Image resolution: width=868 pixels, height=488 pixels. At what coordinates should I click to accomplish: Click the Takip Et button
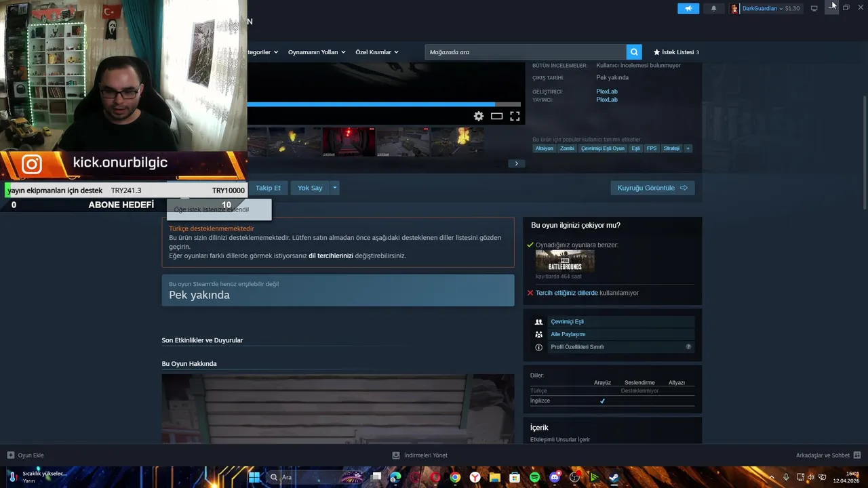(x=268, y=188)
